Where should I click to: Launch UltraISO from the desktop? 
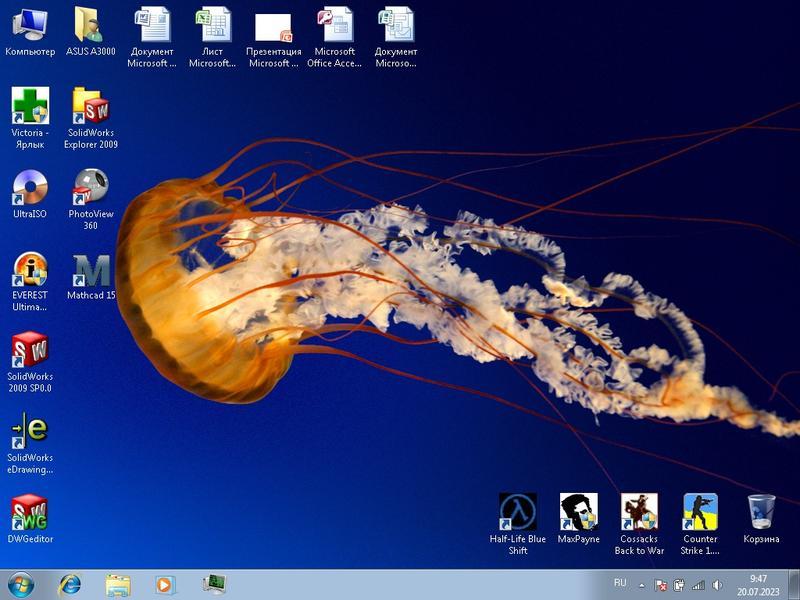click(30, 188)
